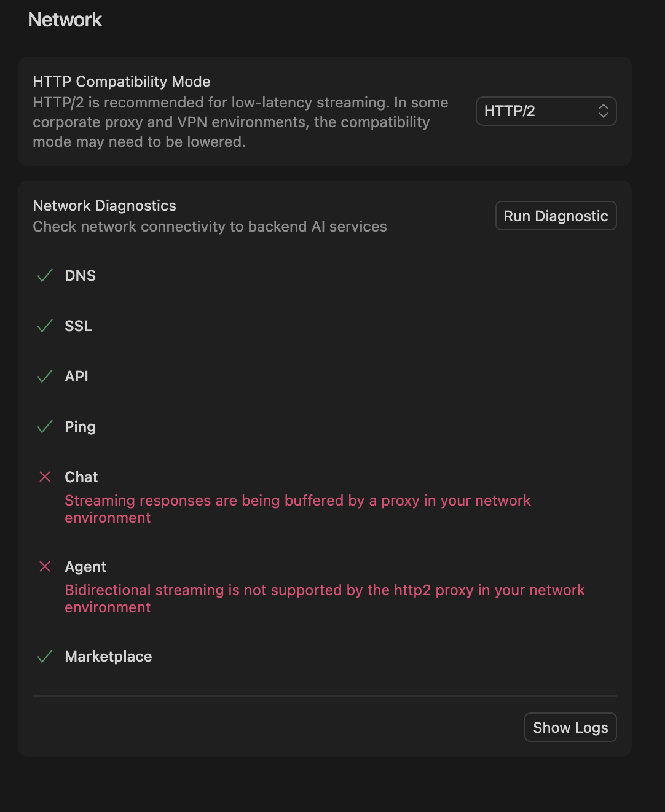Click the Network page heading
Viewport: 665px width, 812px height.
coord(65,20)
